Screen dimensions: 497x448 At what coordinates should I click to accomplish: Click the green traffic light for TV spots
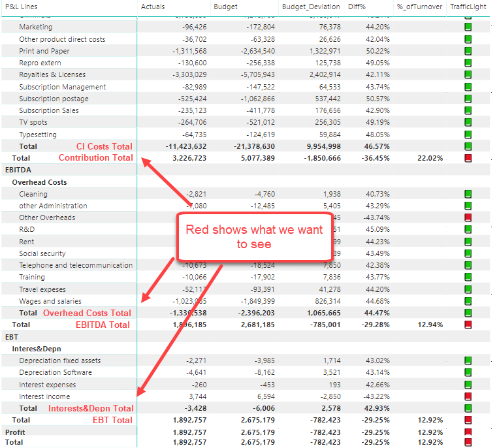(468, 122)
